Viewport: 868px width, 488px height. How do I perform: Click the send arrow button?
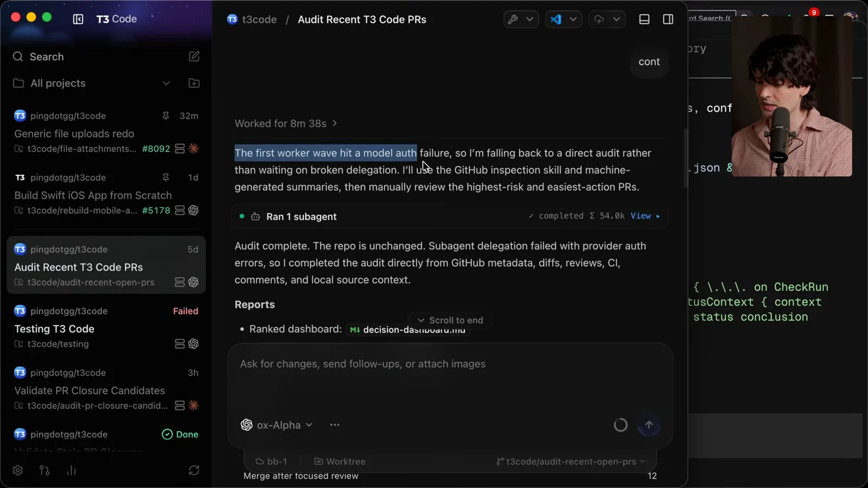[x=649, y=425]
